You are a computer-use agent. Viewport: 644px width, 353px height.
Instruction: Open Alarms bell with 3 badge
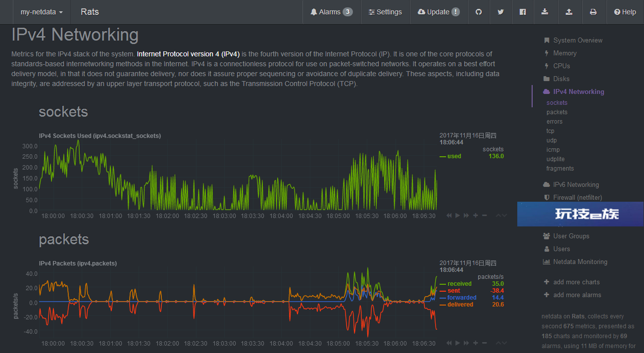point(331,12)
